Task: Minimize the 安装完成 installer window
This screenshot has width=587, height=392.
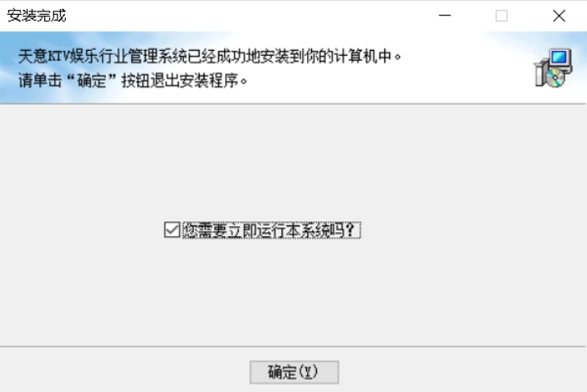Action: [444, 16]
